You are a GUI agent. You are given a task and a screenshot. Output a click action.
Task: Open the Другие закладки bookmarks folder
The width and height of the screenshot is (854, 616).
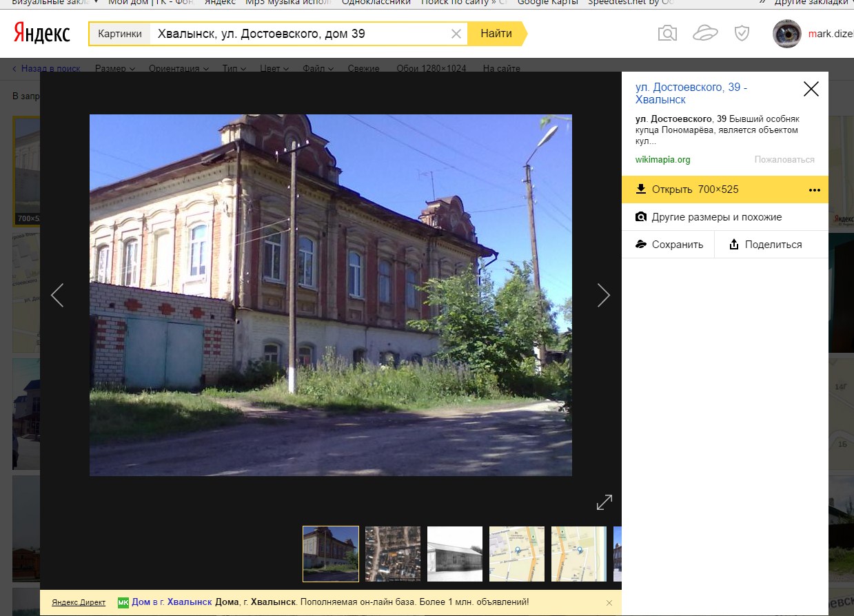(x=813, y=3)
